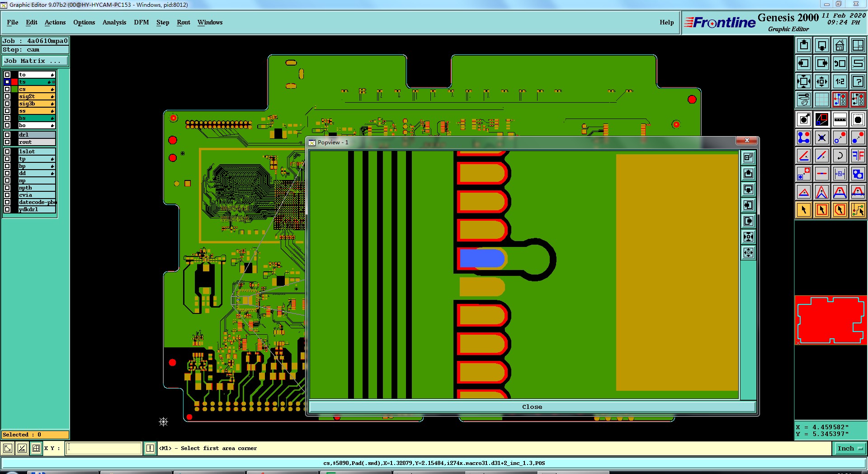Toggle the 'npth' layer checkbox
This screenshot has width=868, height=474.
7,188
